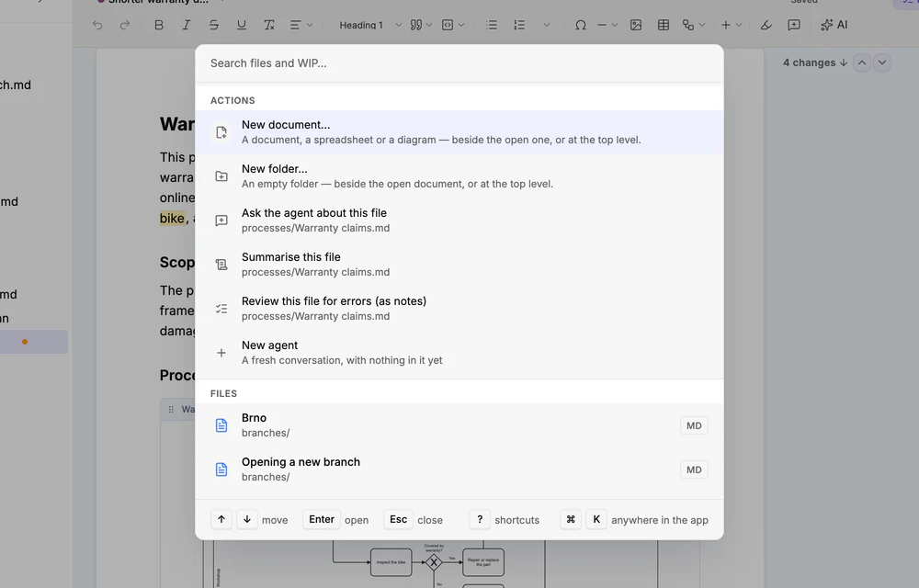The image size is (919, 588).
Task: Click the MD badge on the Brno row
Action: [x=694, y=425]
